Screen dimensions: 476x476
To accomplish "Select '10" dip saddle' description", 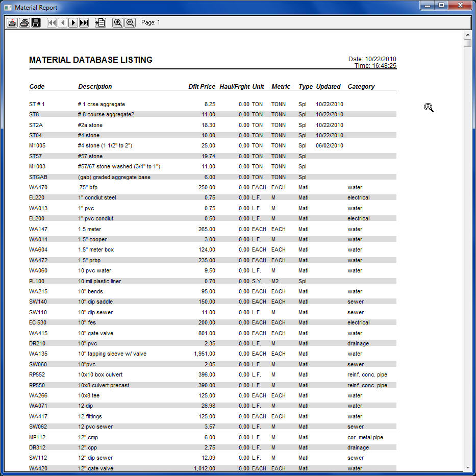I will (x=95, y=302).
